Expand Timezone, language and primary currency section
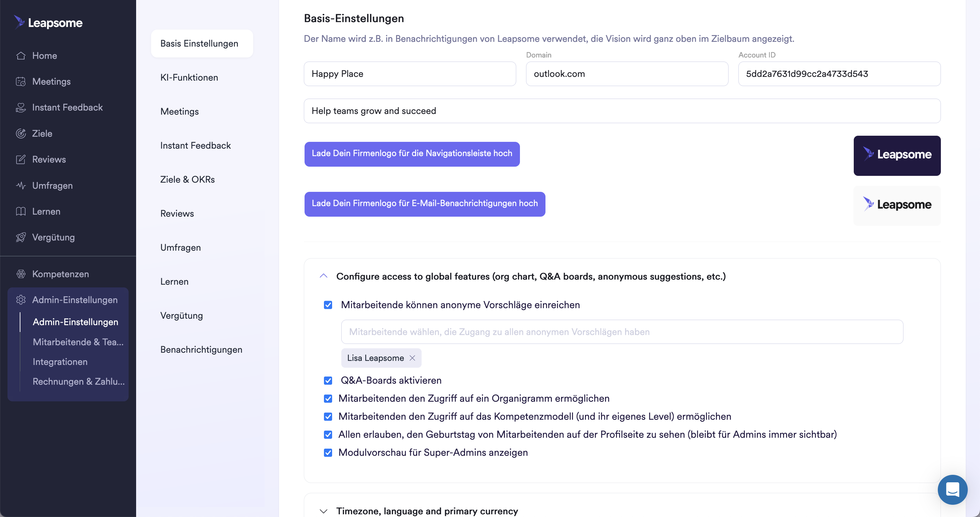Screen dimensions: 980x517 point(323,511)
